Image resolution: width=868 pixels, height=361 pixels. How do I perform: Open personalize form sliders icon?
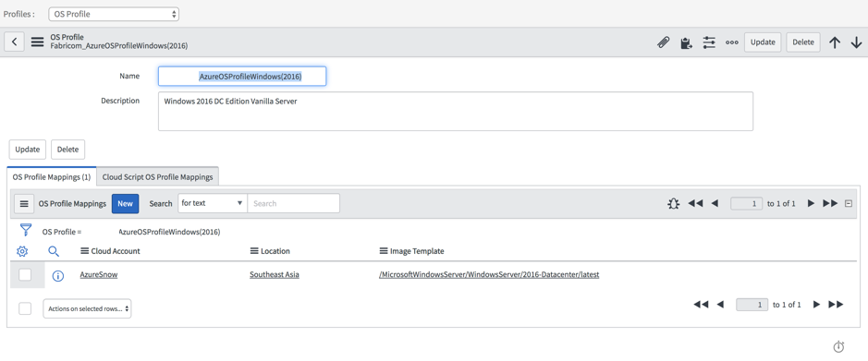709,42
